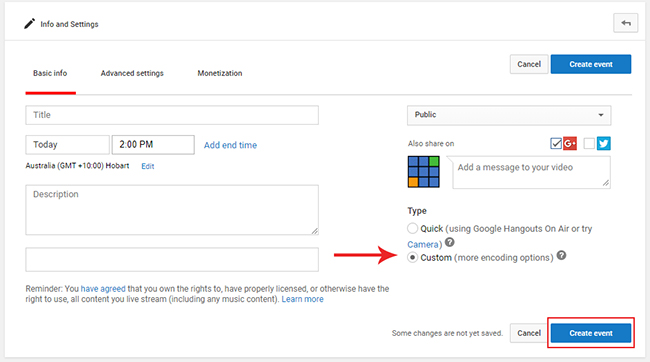Switch to the Advanced settings tab
Viewport: 650px width, 362px height.
(132, 73)
